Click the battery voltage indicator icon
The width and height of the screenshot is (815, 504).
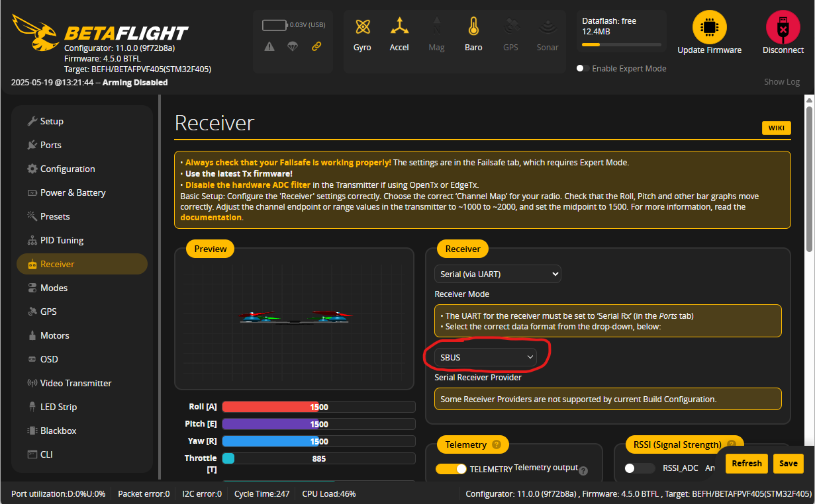(x=274, y=25)
